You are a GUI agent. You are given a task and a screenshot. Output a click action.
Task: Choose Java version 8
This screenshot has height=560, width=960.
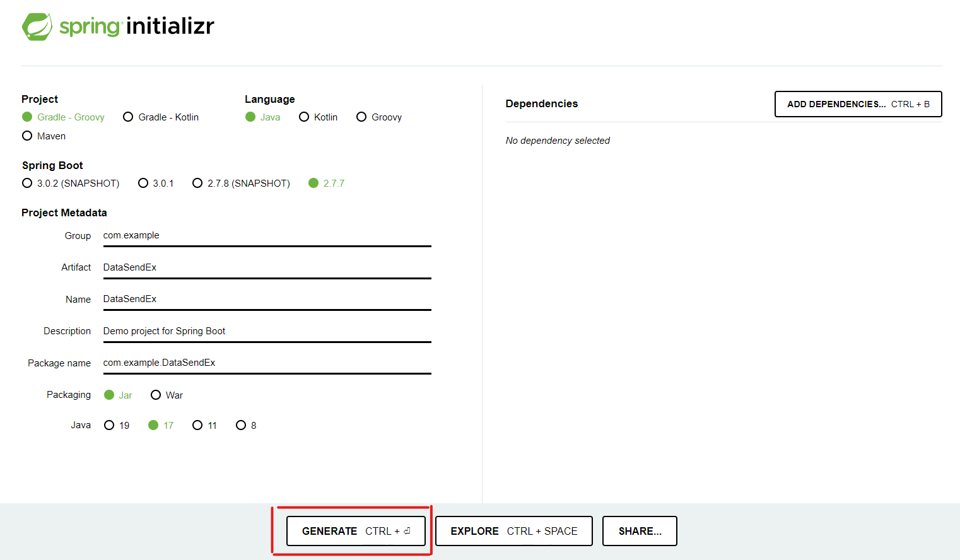[246, 426]
